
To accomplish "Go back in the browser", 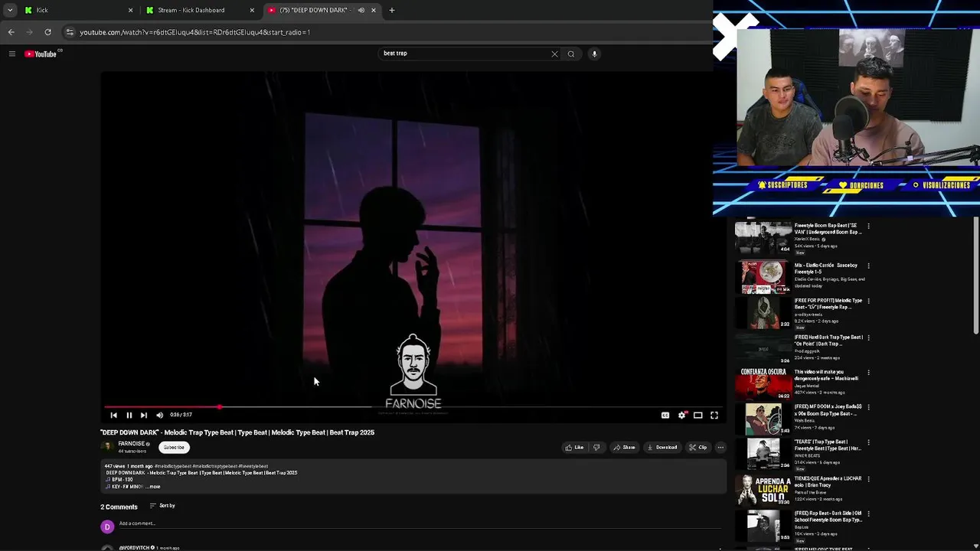I will (x=11, y=32).
